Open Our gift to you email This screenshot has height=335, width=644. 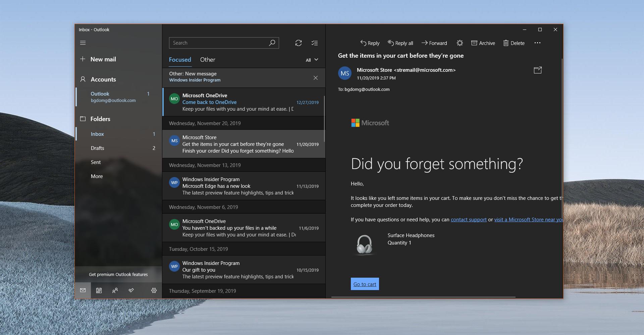(x=244, y=270)
